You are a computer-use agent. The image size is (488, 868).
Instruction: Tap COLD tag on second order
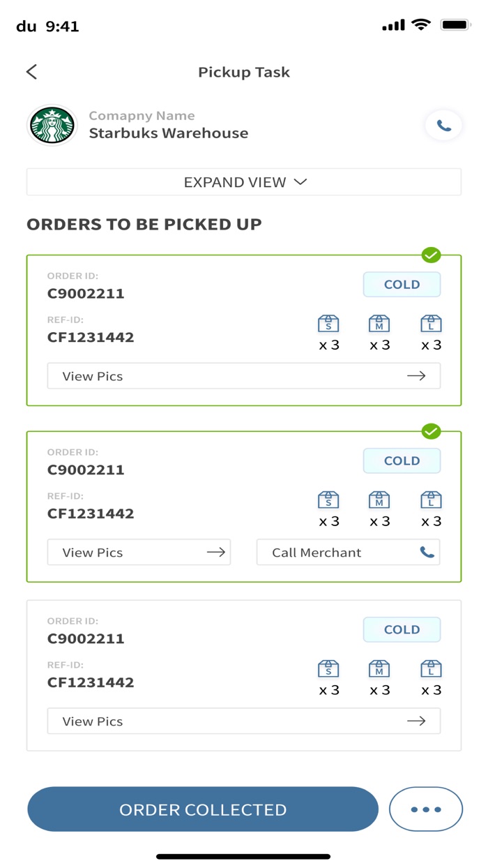(402, 461)
